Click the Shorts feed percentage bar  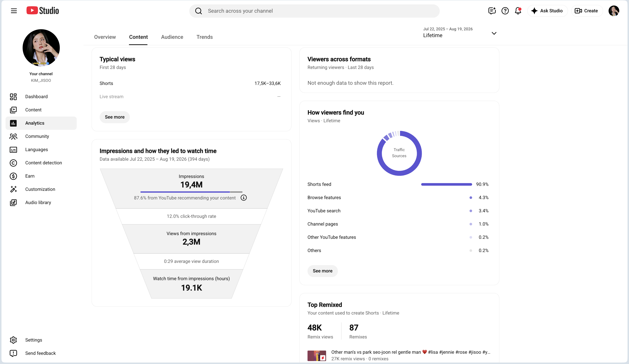pyautogui.click(x=446, y=184)
